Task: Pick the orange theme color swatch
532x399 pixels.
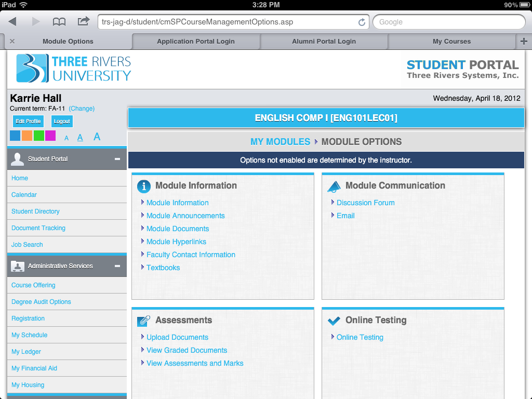Action: (27, 136)
